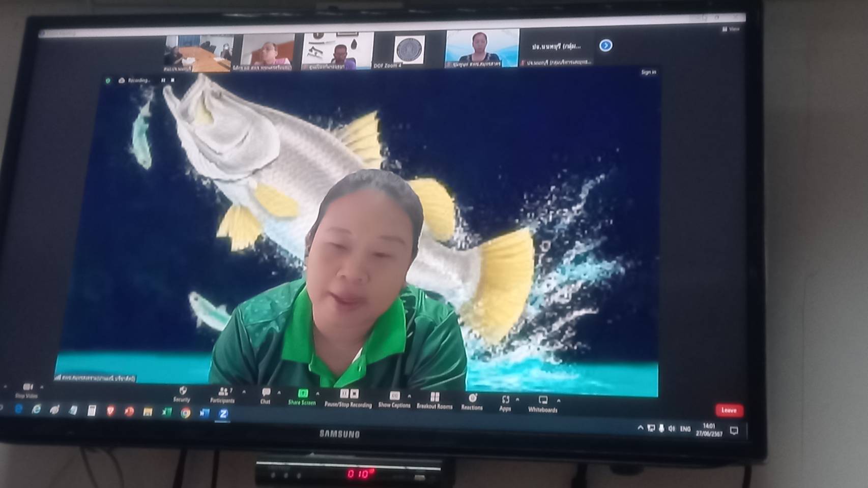Click the Zoom taskbar icon

click(x=223, y=414)
